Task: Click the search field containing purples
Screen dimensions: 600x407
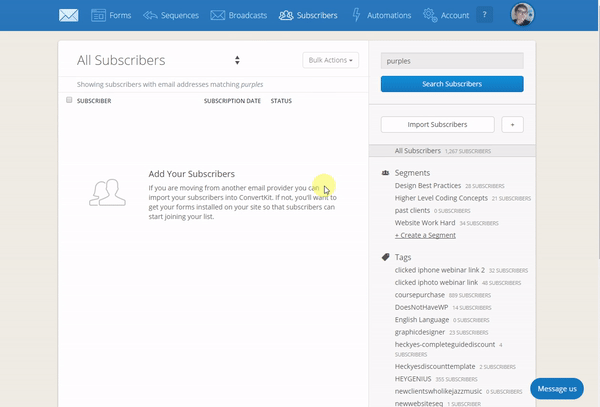Action: coord(452,61)
